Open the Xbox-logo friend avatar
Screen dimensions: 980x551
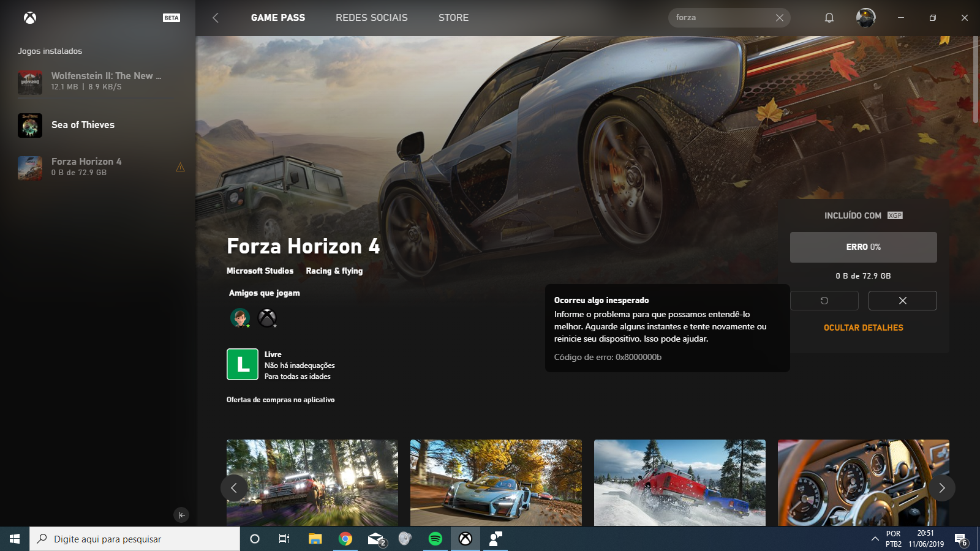pyautogui.click(x=267, y=318)
